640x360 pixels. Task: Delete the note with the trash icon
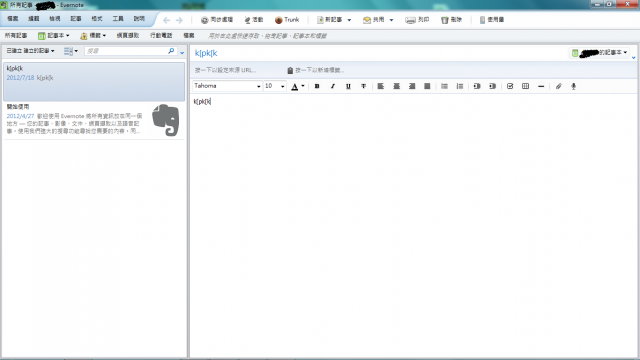click(451, 20)
